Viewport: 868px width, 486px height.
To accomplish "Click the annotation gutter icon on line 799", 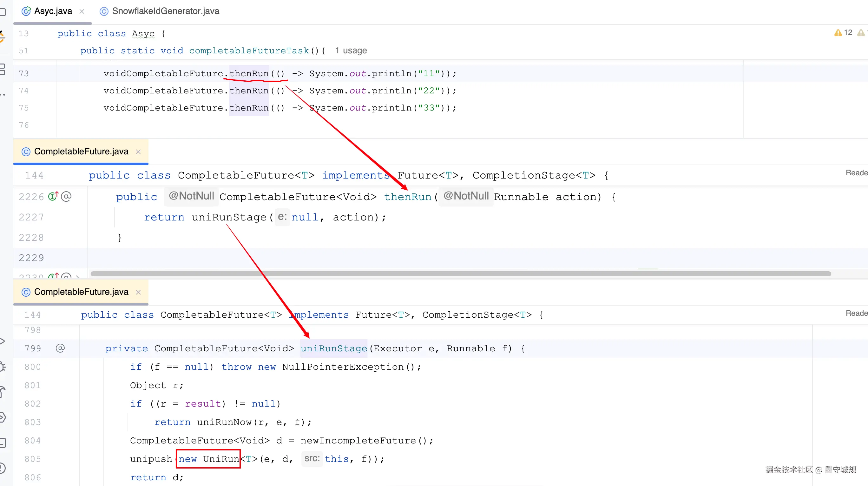I will [x=60, y=348].
